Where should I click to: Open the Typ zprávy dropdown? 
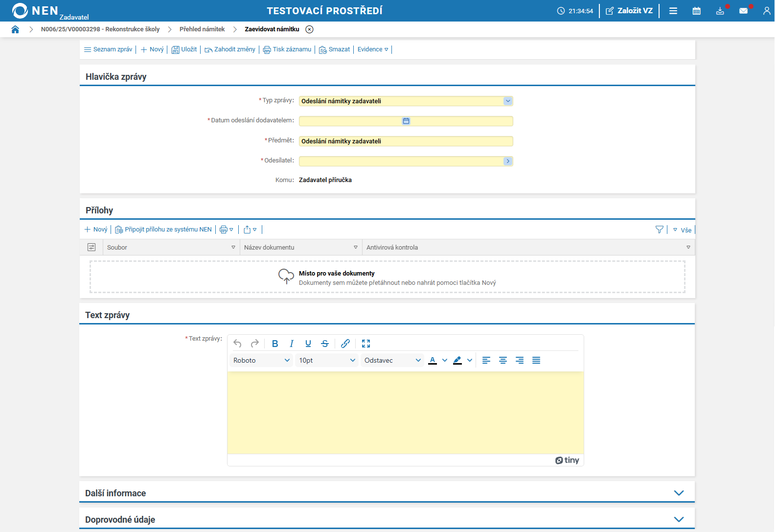tap(508, 101)
